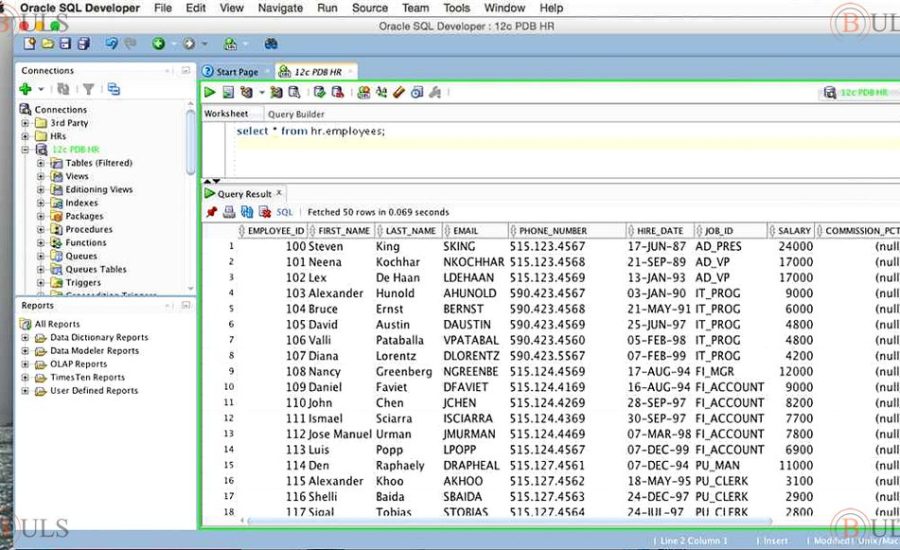Expand the Data Dictionary Reports node

pyautogui.click(x=25, y=337)
